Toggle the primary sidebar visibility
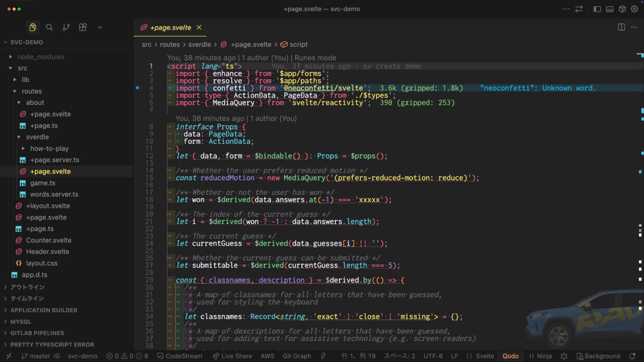644x362 pixels. [x=597, y=9]
